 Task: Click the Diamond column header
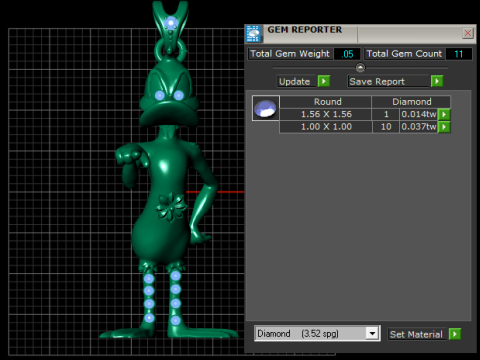coord(411,102)
